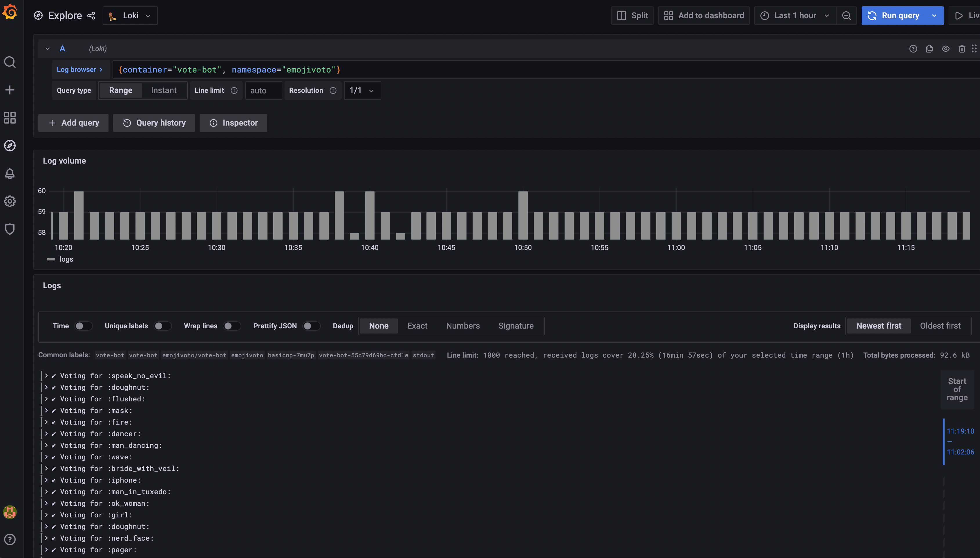
Task: Open the Alerting bell icon in sidebar
Action: pos(10,174)
